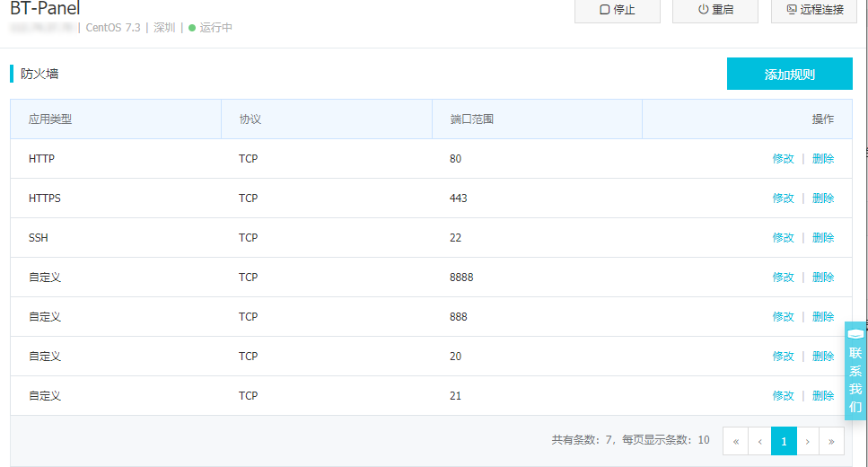Go to first page of pagination
The height and width of the screenshot is (467, 868).
(x=735, y=441)
